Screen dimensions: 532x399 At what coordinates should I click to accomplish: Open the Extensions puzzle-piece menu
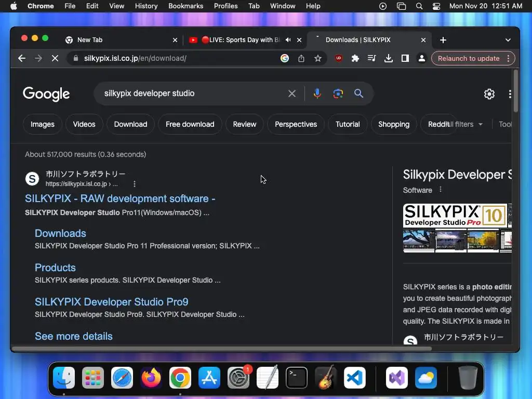(355, 58)
